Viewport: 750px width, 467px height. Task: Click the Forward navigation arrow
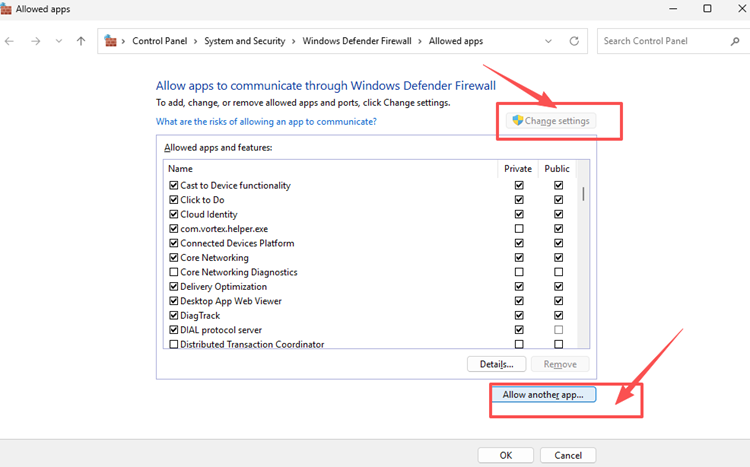35,41
